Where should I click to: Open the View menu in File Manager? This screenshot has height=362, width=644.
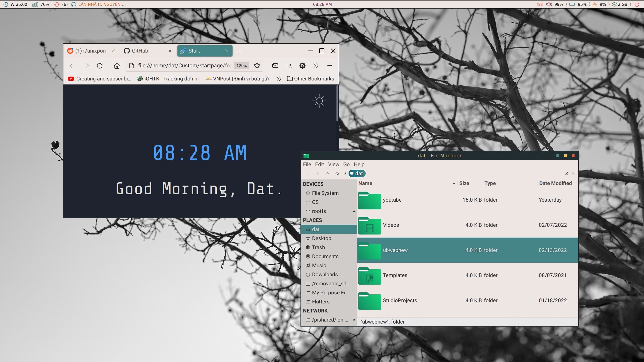pyautogui.click(x=333, y=164)
